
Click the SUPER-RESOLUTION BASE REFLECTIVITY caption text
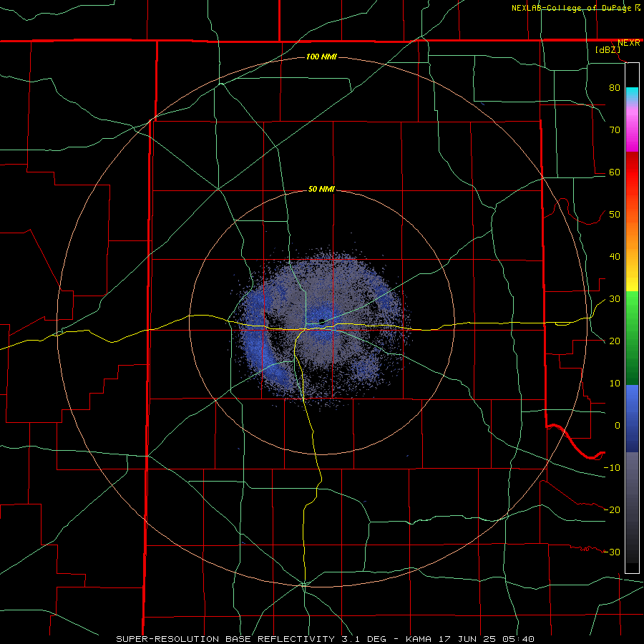tap(225, 639)
